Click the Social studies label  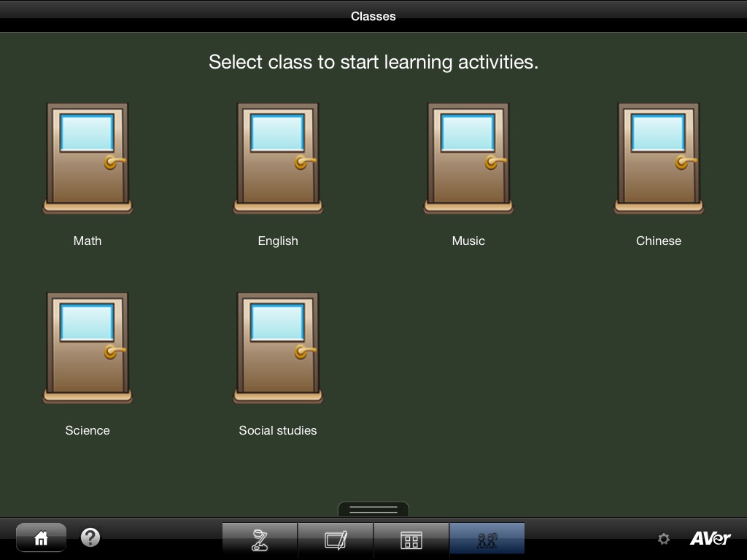click(x=278, y=430)
